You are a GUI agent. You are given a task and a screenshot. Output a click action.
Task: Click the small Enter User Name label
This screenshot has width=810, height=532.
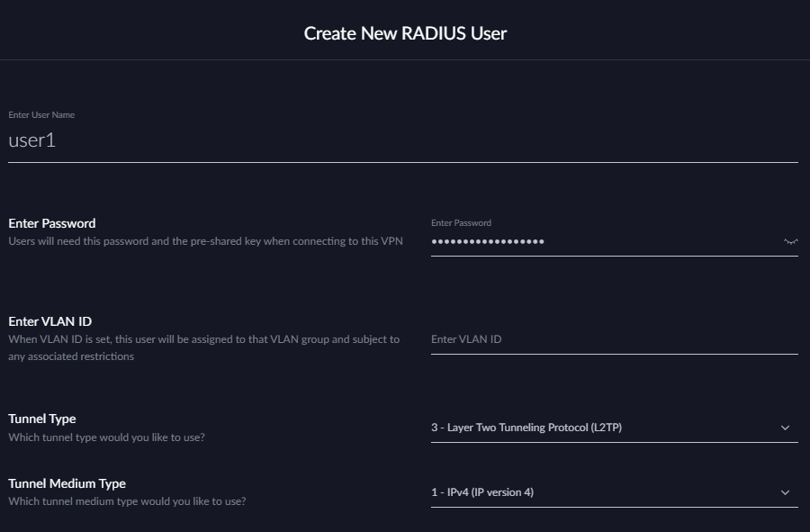41,115
